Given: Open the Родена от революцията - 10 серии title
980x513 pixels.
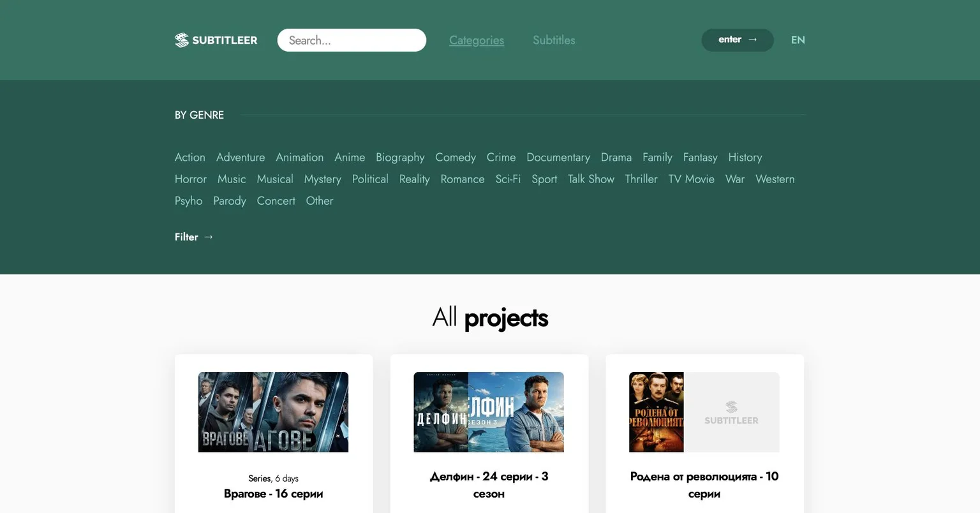Looking at the screenshot, I should [x=704, y=485].
